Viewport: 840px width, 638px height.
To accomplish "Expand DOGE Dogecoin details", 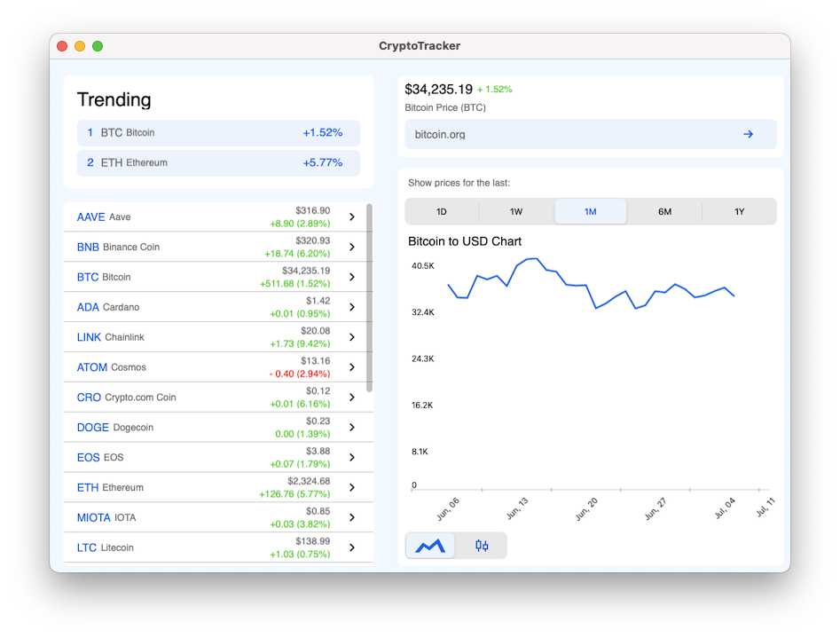I will (x=351, y=427).
